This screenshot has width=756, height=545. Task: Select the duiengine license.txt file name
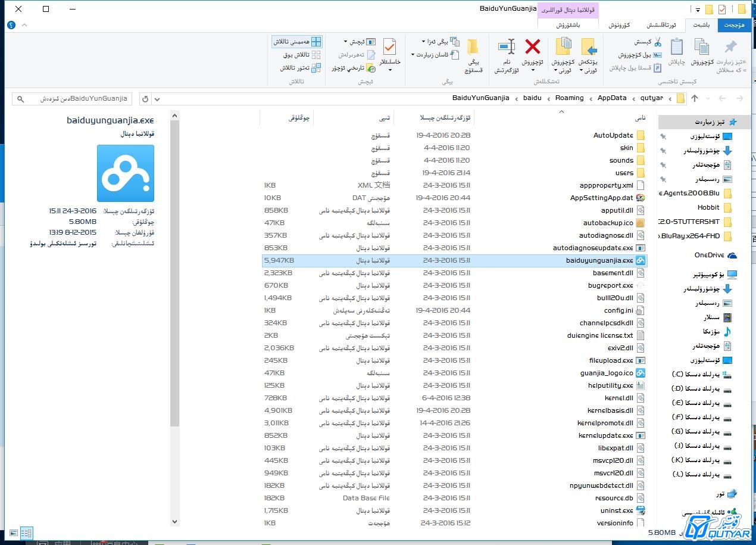click(x=600, y=335)
